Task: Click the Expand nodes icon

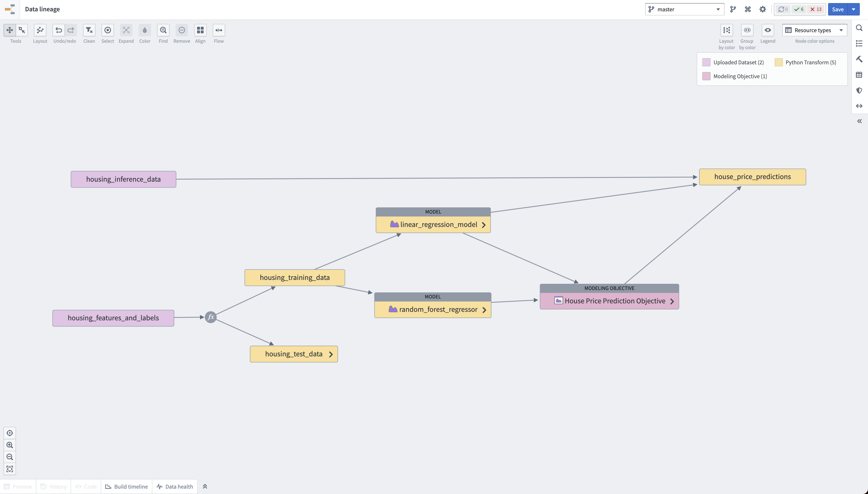Action: click(126, 30)
